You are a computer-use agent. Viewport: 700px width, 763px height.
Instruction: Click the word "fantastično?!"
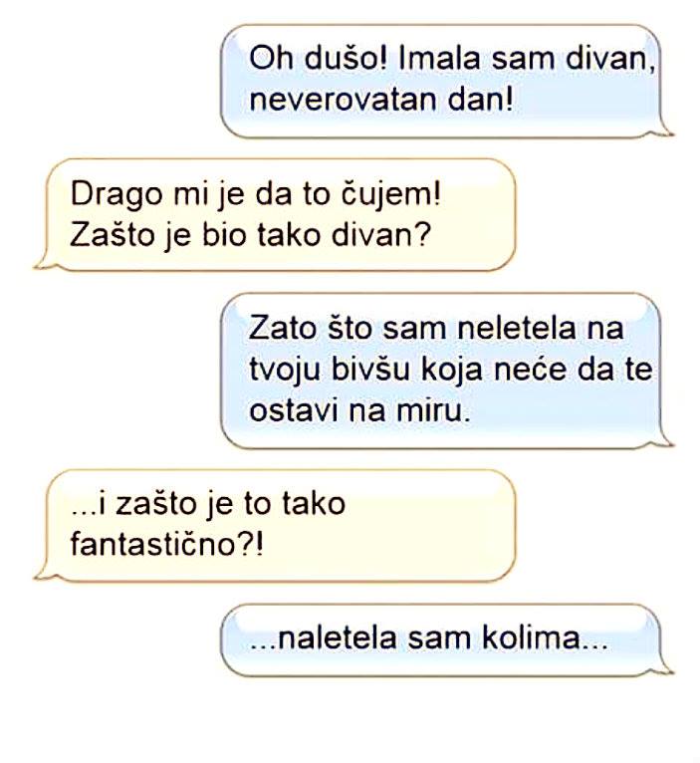167,544
